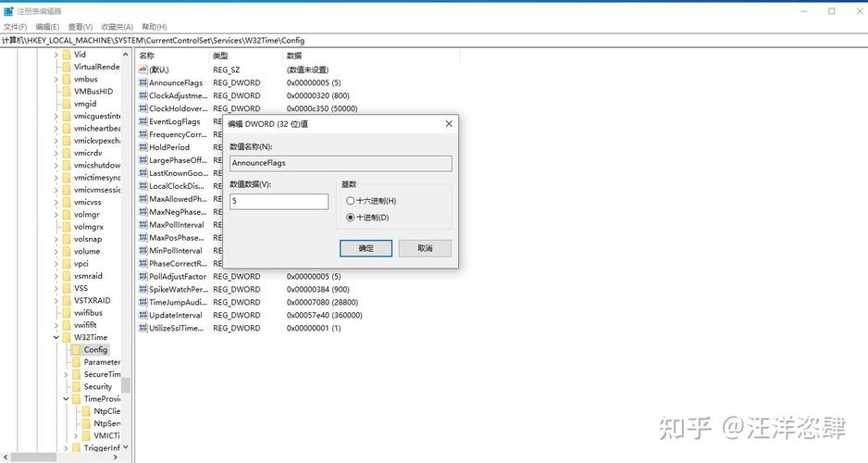The image size is (868, 463).
Task: Click the 数值名称 AnnounceFlags field
Action: [x=341, y=163]
